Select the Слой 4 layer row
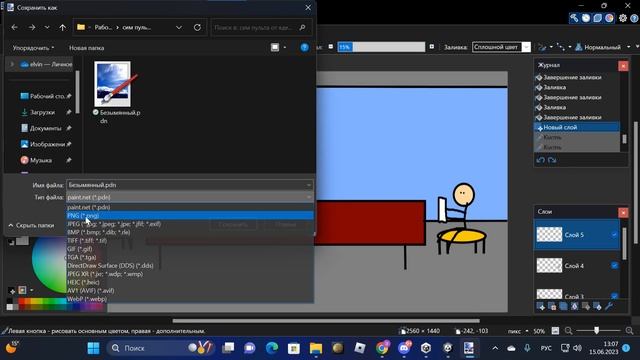This screenshot has height=360, width=640. click(577, 266)
